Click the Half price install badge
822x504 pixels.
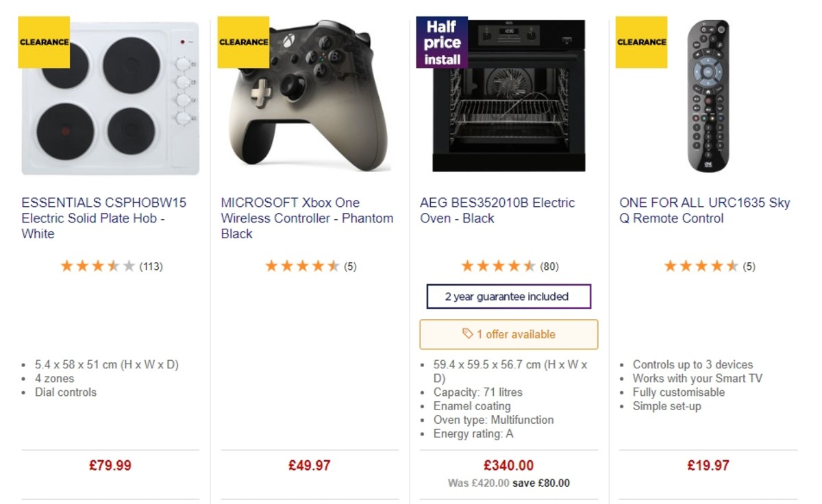click(x=442, y=42)
